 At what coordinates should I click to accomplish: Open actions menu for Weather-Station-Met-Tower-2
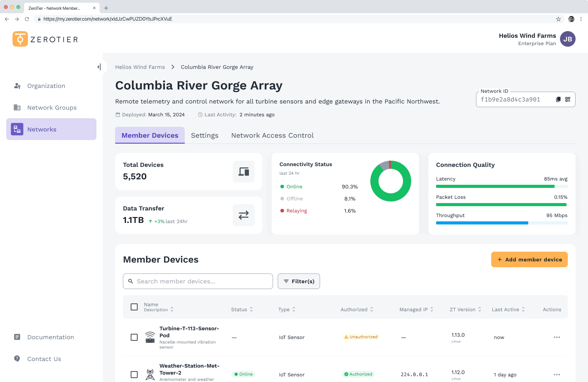pyautogui.click(x=556, y=375)
